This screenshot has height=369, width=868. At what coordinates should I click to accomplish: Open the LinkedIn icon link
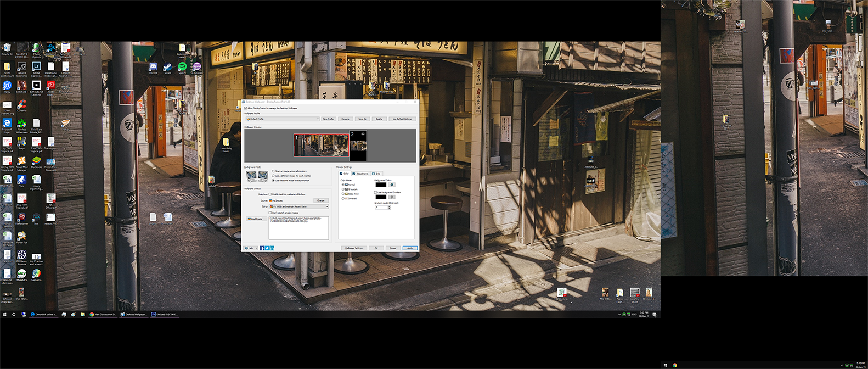(x=272, y=248)
